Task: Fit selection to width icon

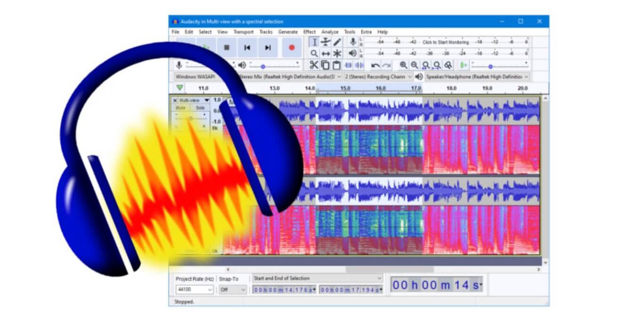Action: click(x=425, y=65)
